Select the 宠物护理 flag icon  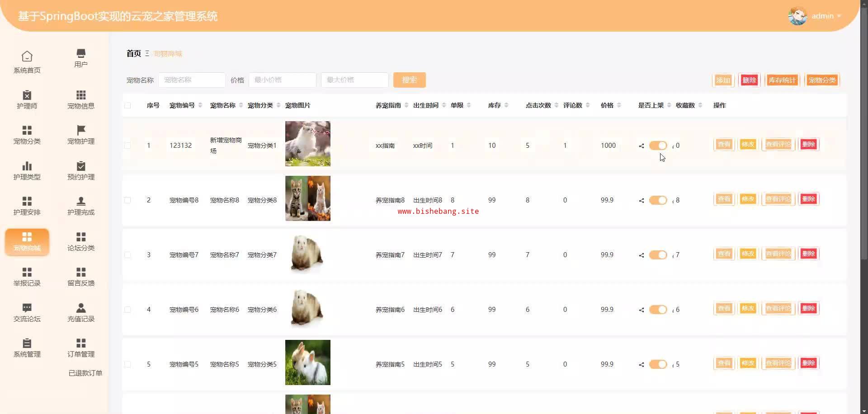(81, 131)
